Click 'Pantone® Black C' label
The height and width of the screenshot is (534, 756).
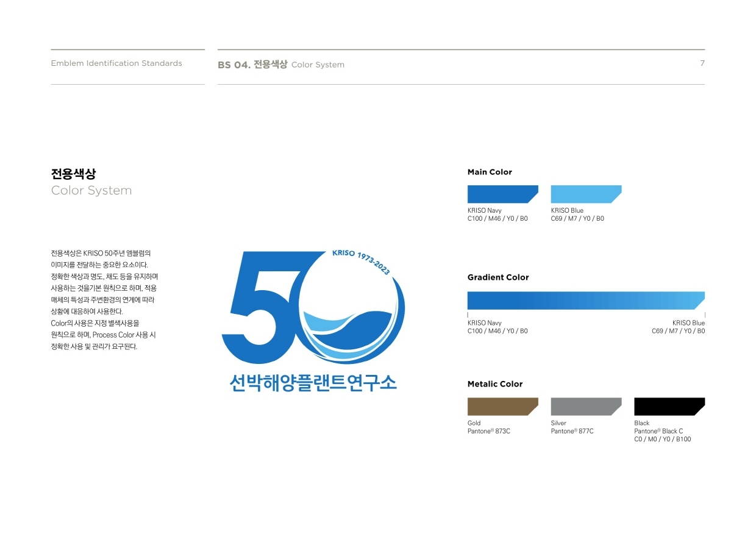pyautogui.click(x=658, y=431)
